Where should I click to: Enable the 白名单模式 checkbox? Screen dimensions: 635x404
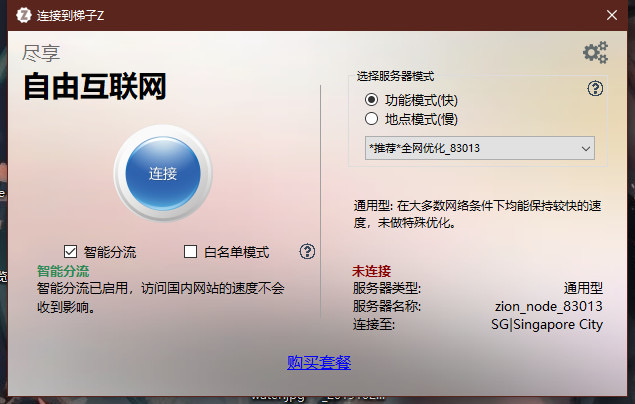(x=191, y=252)
